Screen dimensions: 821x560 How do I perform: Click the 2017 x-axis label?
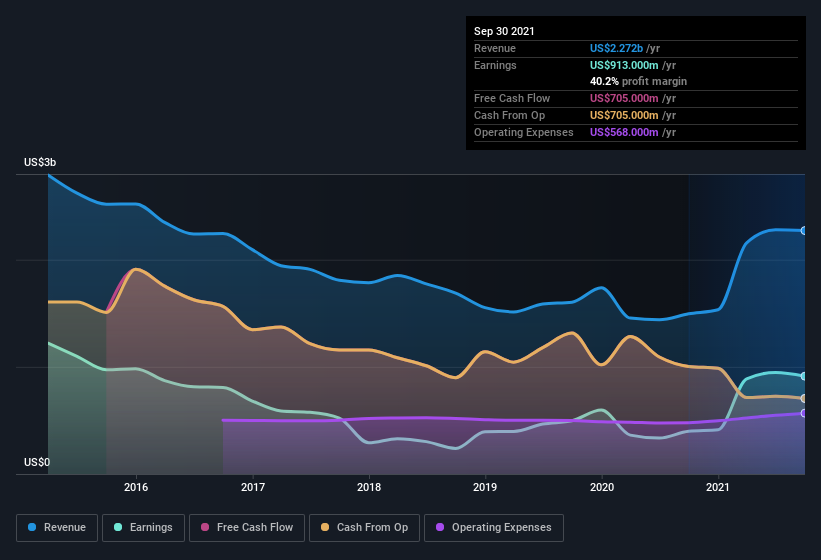click(x=253, y=487)
